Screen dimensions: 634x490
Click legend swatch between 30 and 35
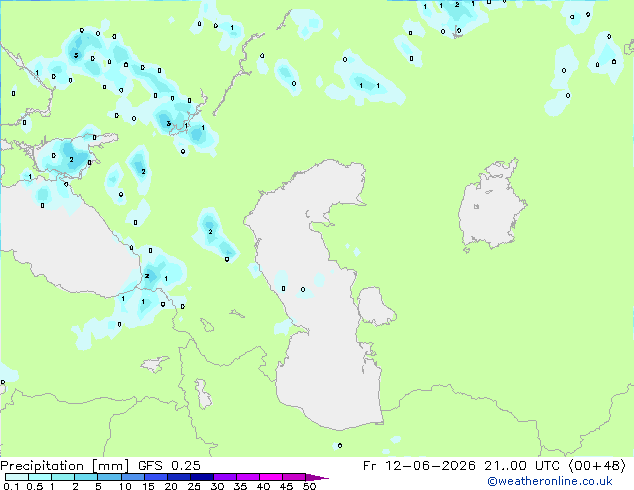[x=225, y=477]
